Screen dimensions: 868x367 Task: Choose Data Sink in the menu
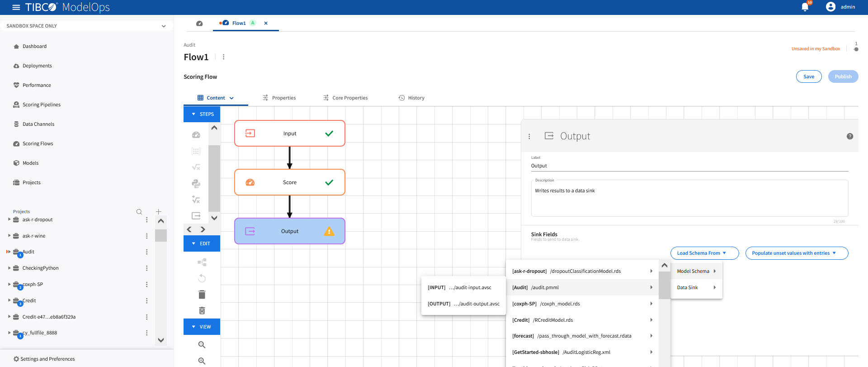[696, 288]
